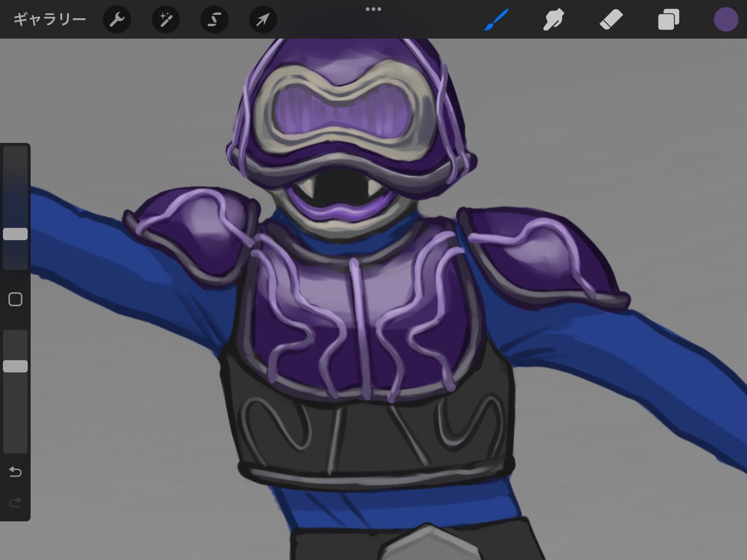
Task: Open the Adjustments magic wand menu
Action: coord(165,20)
